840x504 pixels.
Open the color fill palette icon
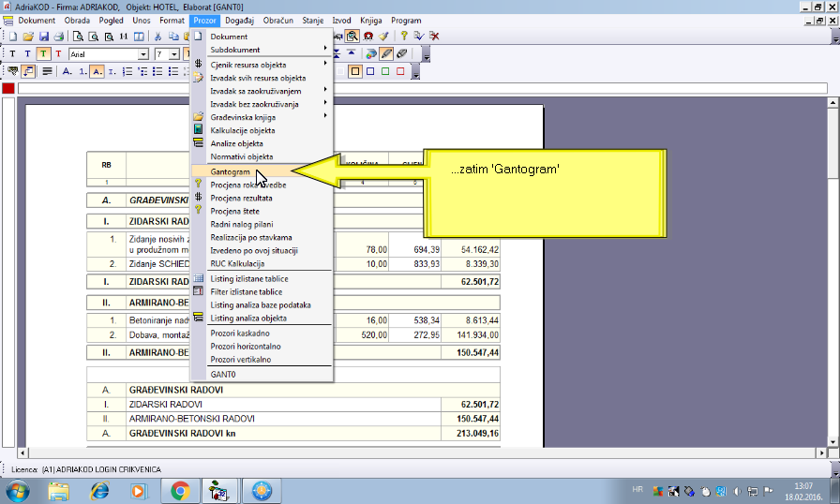[x=370, y=54]
